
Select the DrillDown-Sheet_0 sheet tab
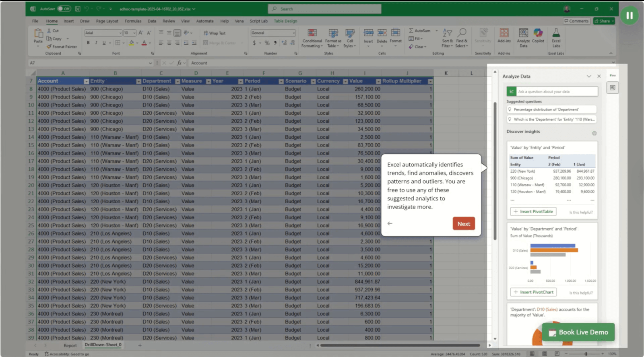tap(103, 345)
